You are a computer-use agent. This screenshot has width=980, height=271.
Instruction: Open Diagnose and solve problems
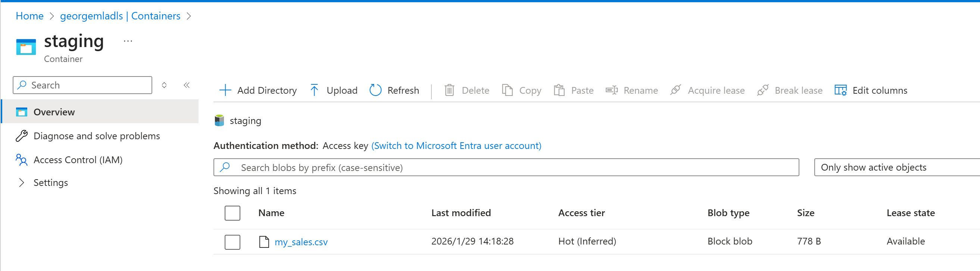[97, 136]
